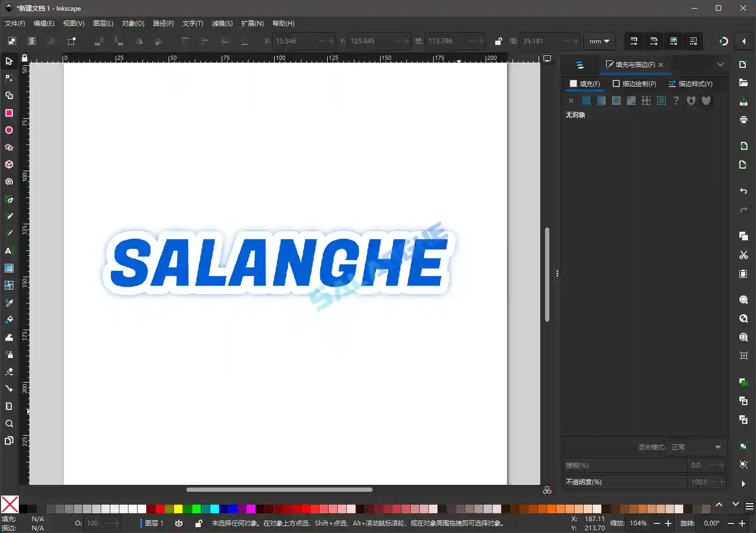Click Select All objects icon
This screenshot has width=756, height=533.
pyautogui.click(x=12, y=41)
